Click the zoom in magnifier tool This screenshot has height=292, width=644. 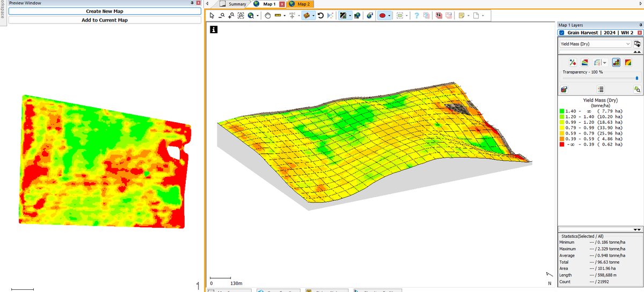pyautogui.click(x=231, y=16)
